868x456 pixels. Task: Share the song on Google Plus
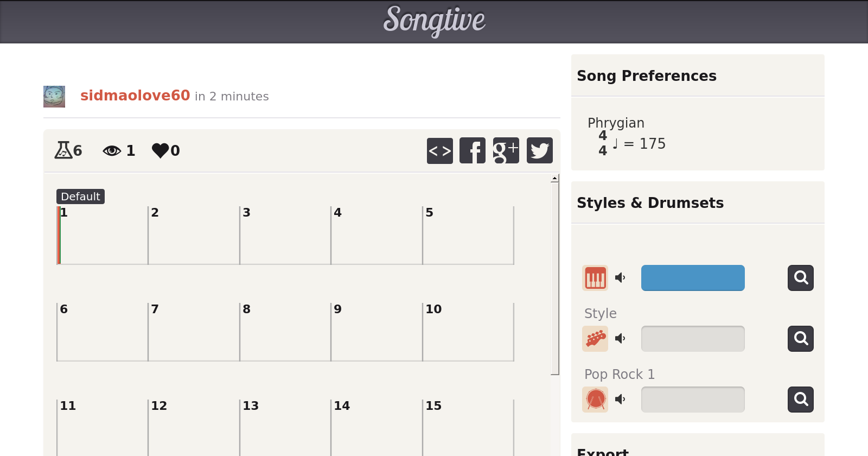506,150
